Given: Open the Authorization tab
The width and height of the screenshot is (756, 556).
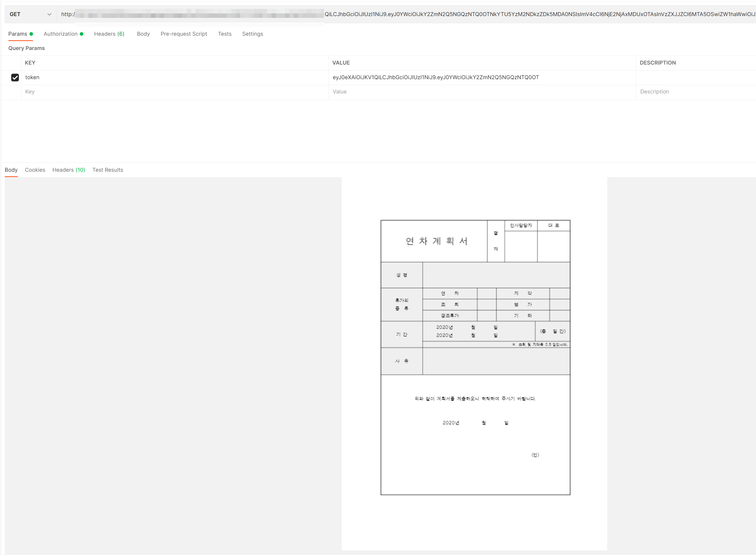Looking at the screenshot, I should pos(61,34).
